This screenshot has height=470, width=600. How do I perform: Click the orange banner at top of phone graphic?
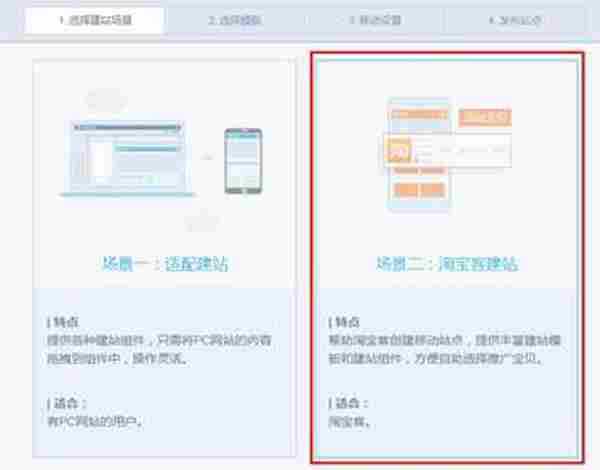click(x=479, y=117)
